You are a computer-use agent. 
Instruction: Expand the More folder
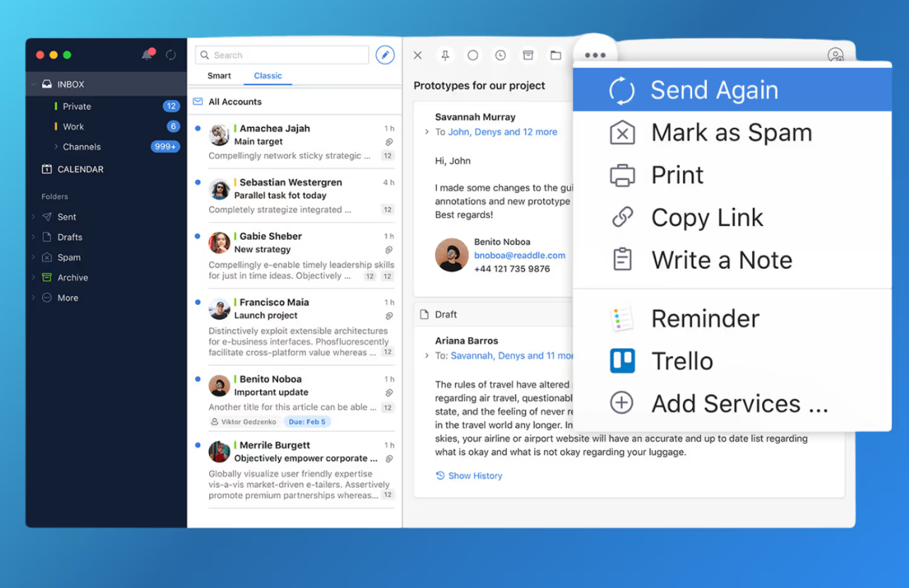32,297
